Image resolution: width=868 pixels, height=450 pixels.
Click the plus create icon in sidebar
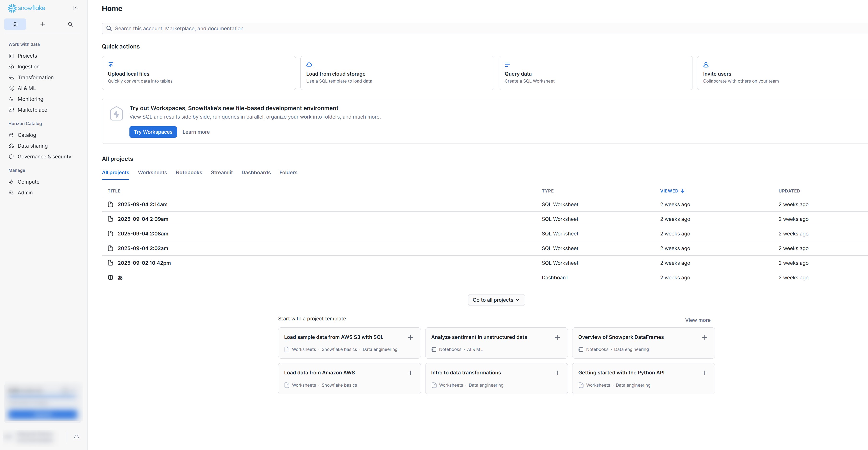click(43, 24)
